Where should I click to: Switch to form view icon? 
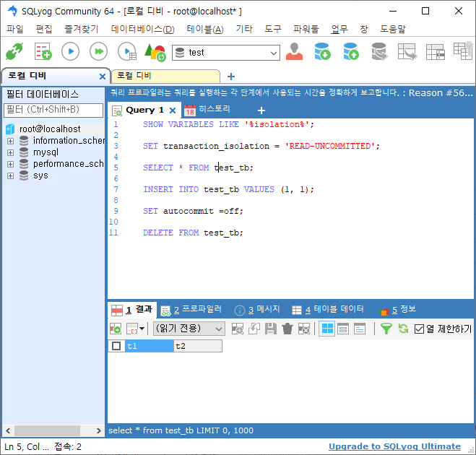(343, 329)
